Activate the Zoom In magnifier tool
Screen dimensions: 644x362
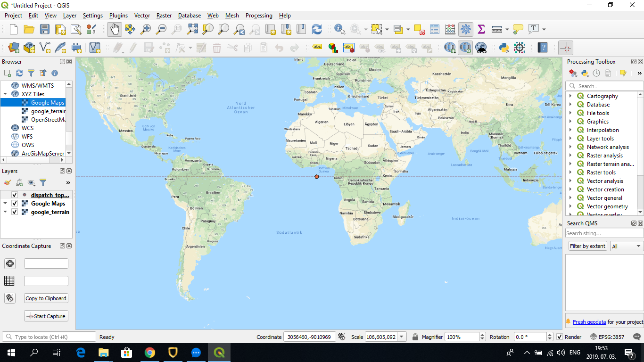pos(146,29)
